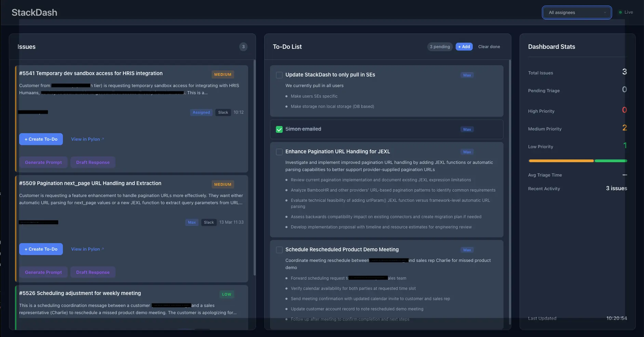Open View in Pylon for issue #5509
This screenshot has height=337, width=644.
pyautogui.click(x=85, y=249)
